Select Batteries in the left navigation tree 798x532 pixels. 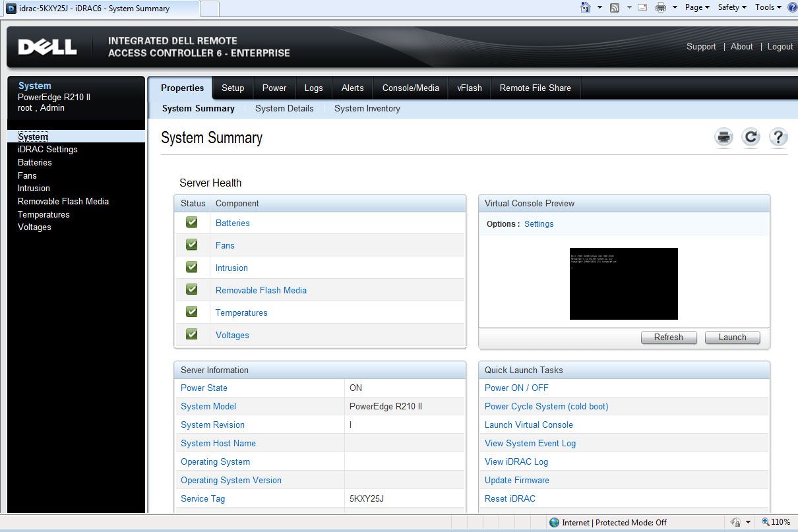coord(35,162)
